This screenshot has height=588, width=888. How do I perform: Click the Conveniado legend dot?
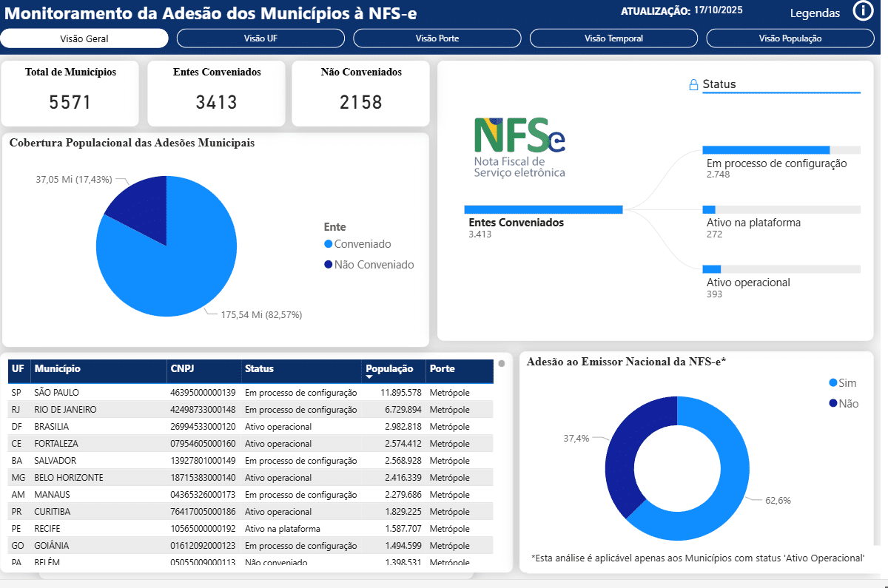click(x=329, y=244)
